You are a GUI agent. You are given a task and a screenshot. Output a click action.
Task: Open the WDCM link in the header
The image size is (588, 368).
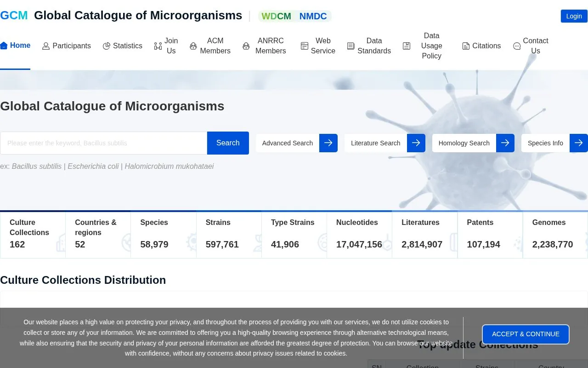[277, 16]
